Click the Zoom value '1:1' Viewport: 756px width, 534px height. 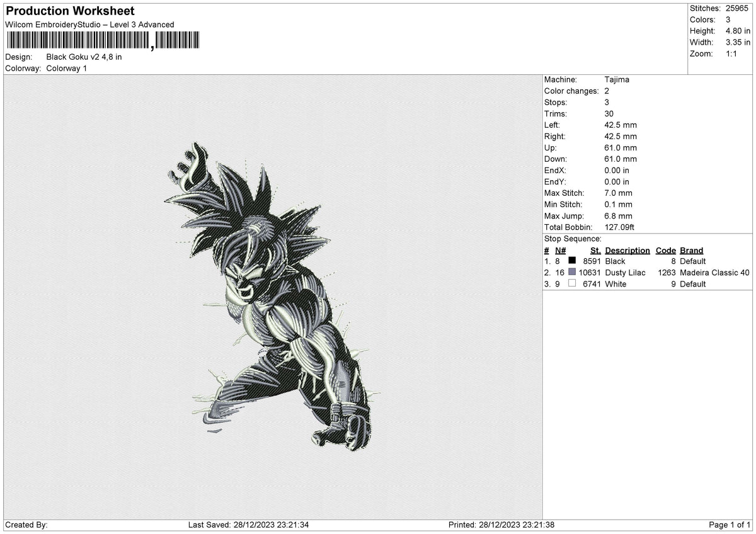click(x=733, y=54)
